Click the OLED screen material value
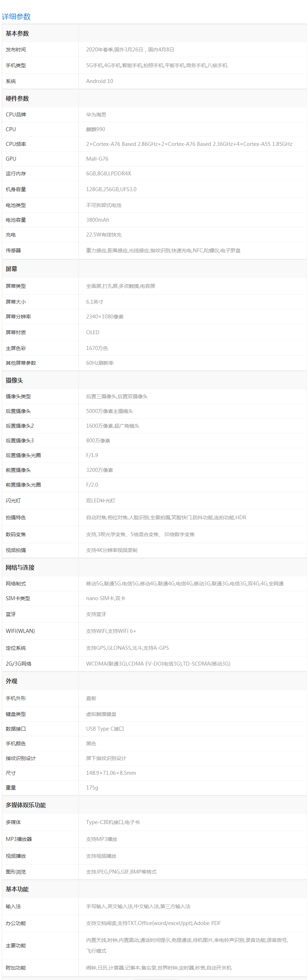308x980 pixels. tap(92, 332)
